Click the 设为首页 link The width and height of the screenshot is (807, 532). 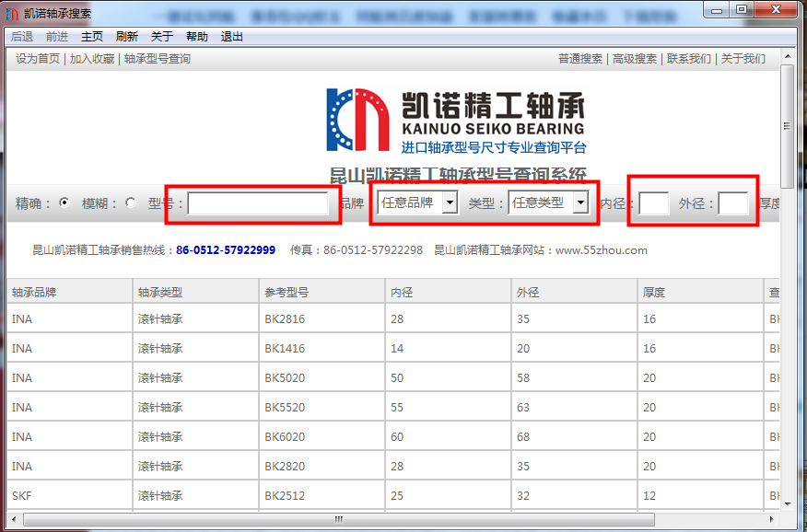click(38, 59)
